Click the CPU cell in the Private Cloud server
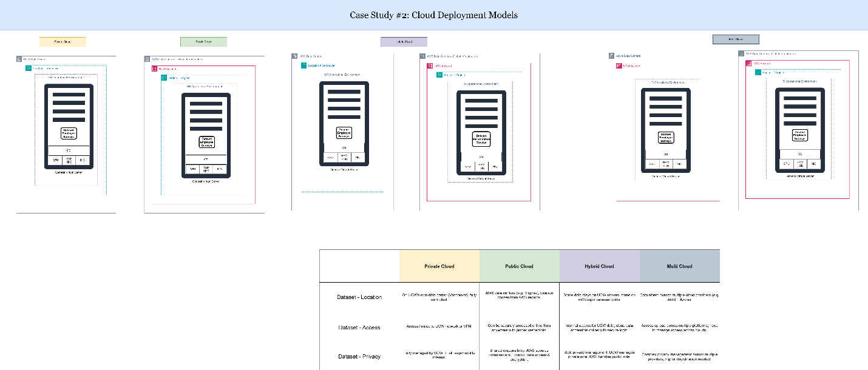The width and height of the screenshot is (868, 370). pyautogui.click(x=55, y=161)
